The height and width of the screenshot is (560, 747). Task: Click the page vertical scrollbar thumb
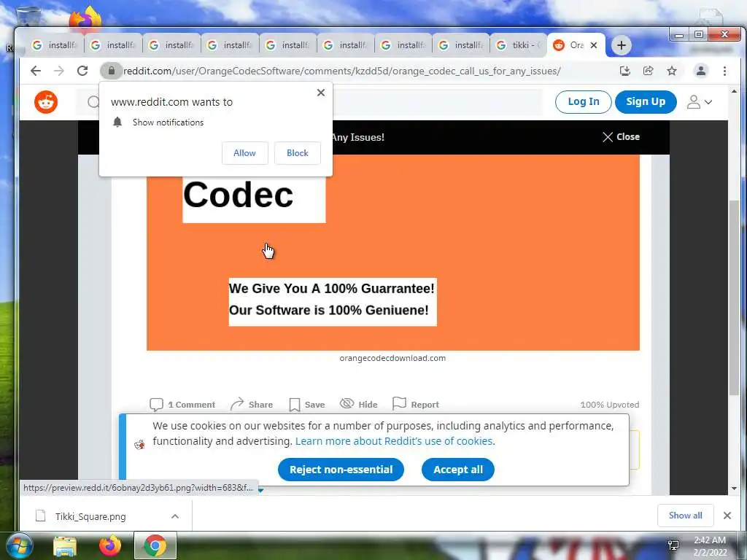(x=734, y=297)
